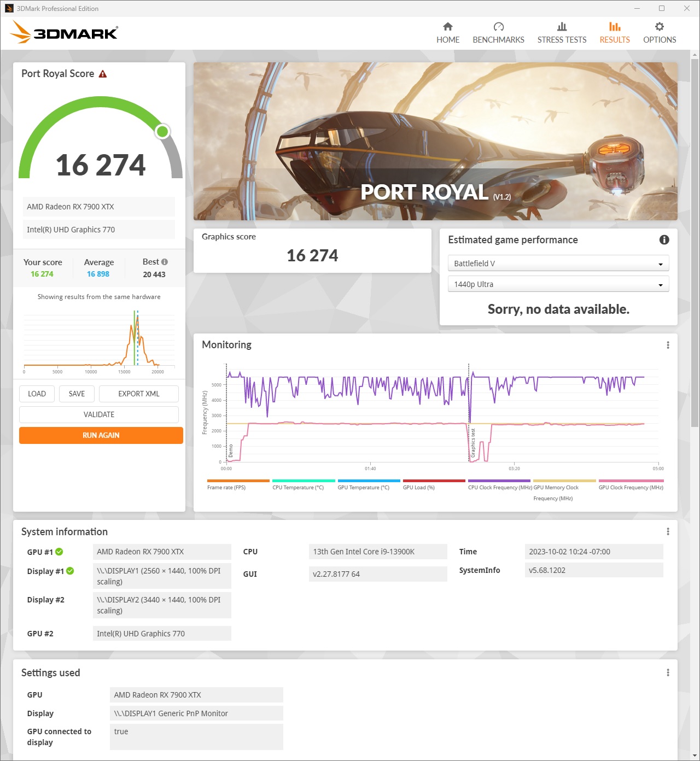
Task: Open the System information three-dot menu
Action: pos(668,531)
